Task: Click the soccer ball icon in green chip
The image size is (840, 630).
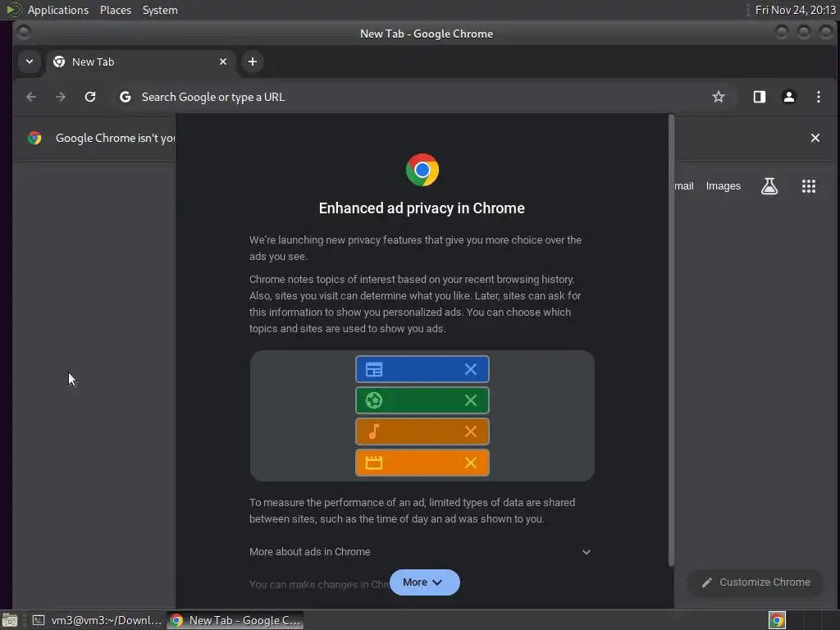Action: [x=374, y=400]
